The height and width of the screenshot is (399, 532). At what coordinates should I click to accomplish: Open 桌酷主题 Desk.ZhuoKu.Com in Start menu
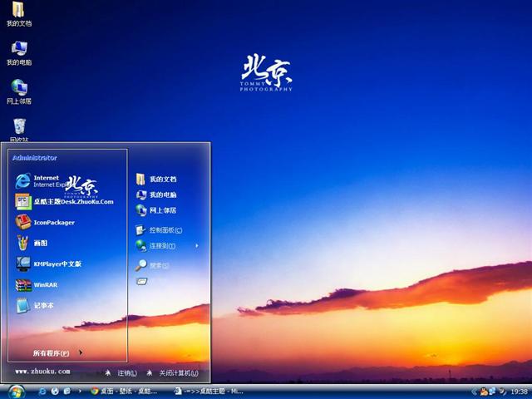[x=65, y=201]
